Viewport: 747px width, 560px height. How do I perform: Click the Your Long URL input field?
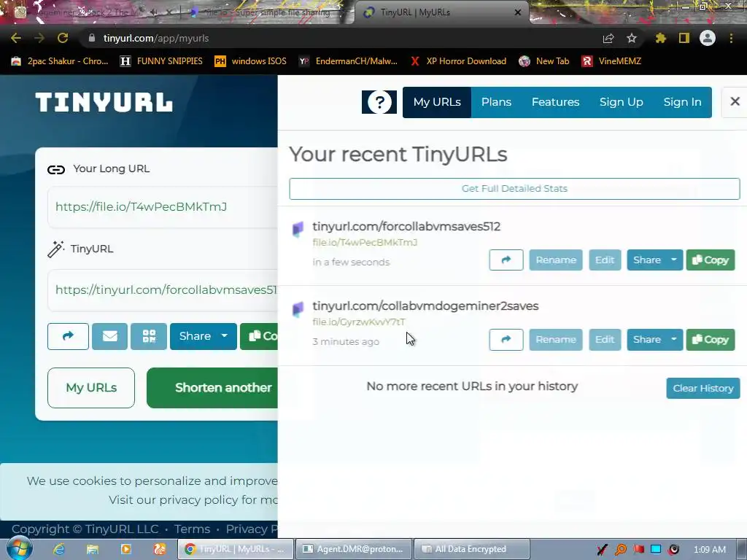163,206
